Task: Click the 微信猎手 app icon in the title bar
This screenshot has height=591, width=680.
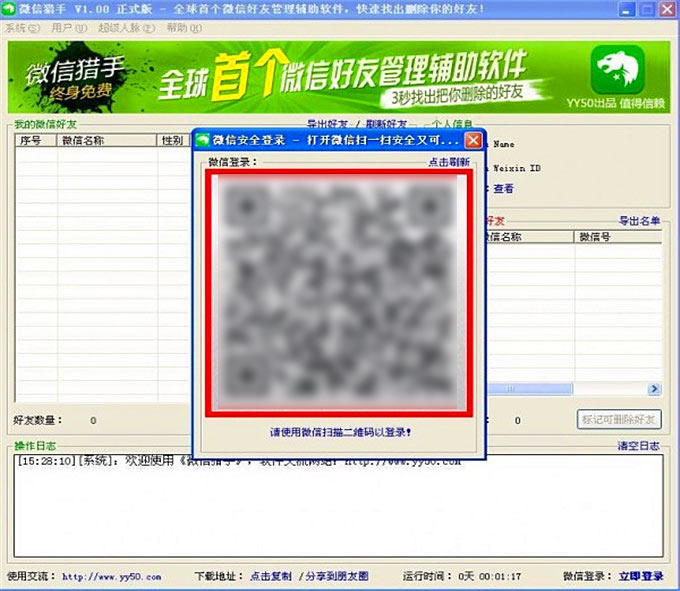Action: point(9,9)
